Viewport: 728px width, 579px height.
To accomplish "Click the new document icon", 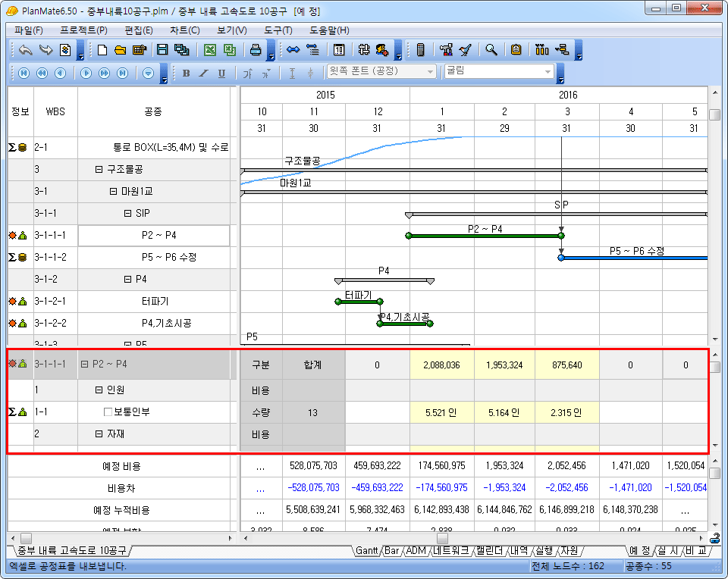I will [x=102, y=51].
